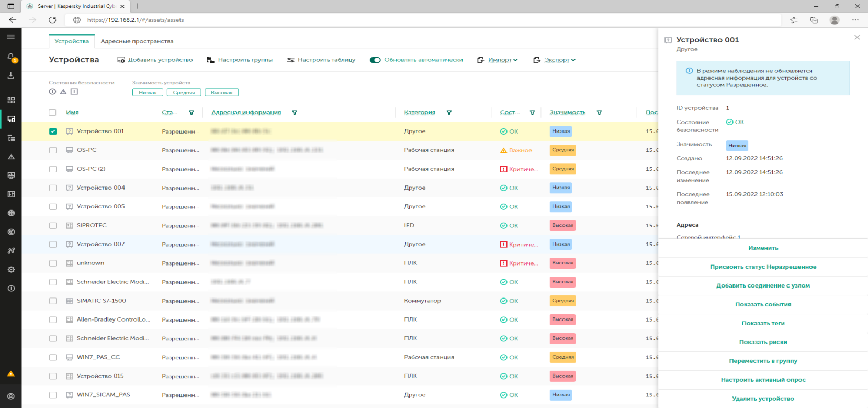The image size is (868, 408).
Task: Switch to Адресные пространства tab
Action: click(137, 41)
